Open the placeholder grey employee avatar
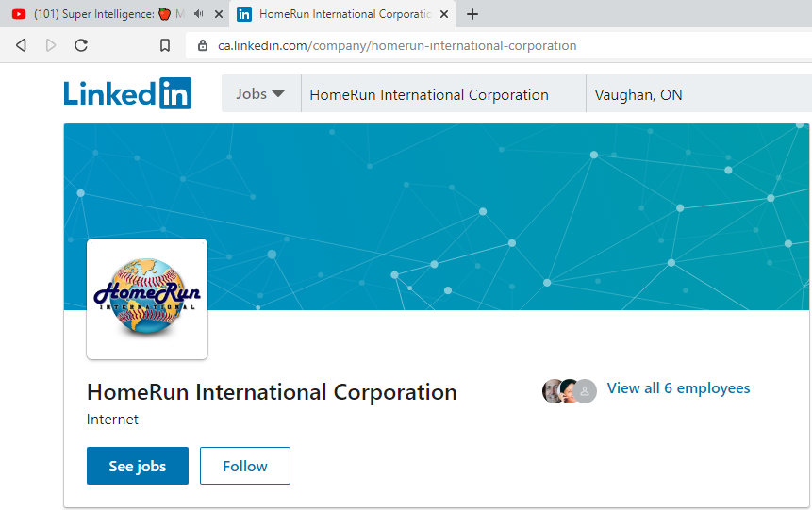The height and width of the screenshot is (510, 812). click(x=585, y=391)
